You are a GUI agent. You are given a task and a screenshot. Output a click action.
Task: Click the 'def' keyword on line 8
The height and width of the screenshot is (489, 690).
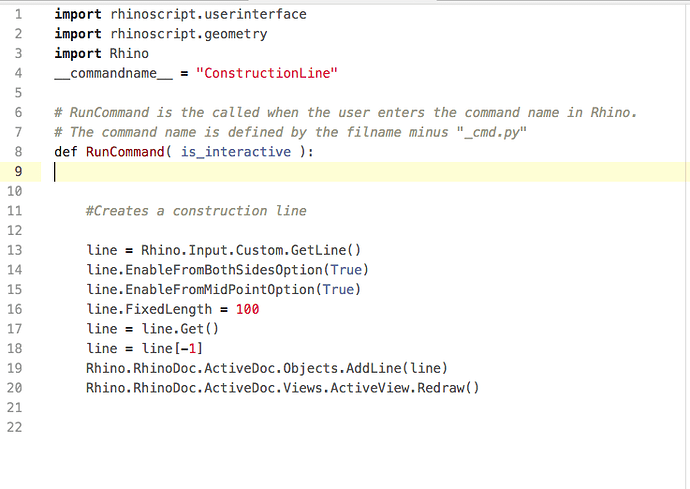coord(66,152)
